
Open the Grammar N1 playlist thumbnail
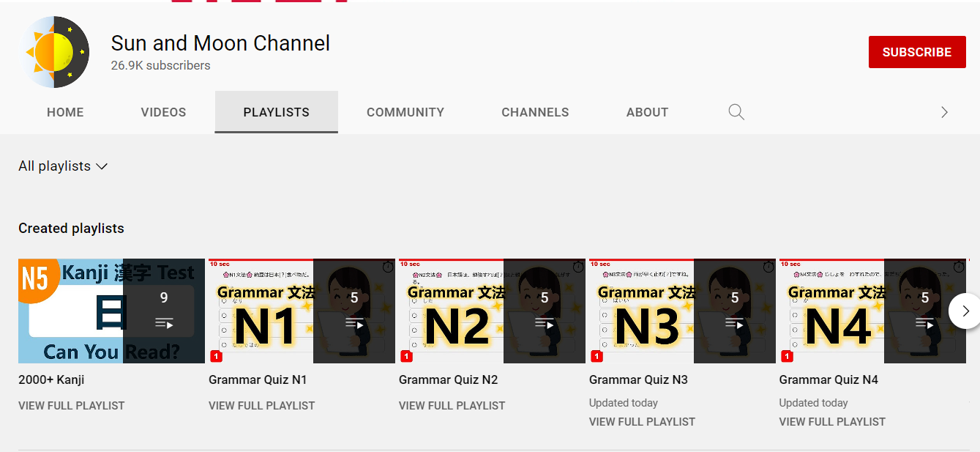click(302, 311)
